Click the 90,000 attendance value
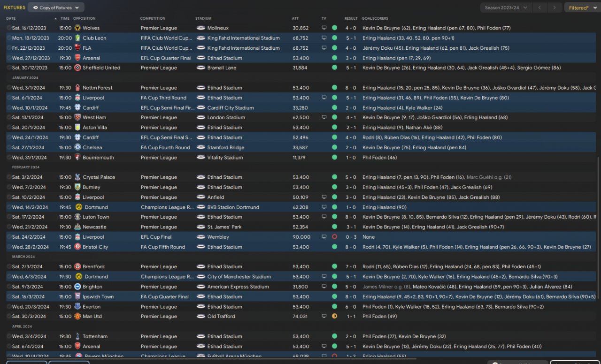Image resolution: width=601 pixels, height=364 pixels. pyautogui.click(x=301, y=237)
